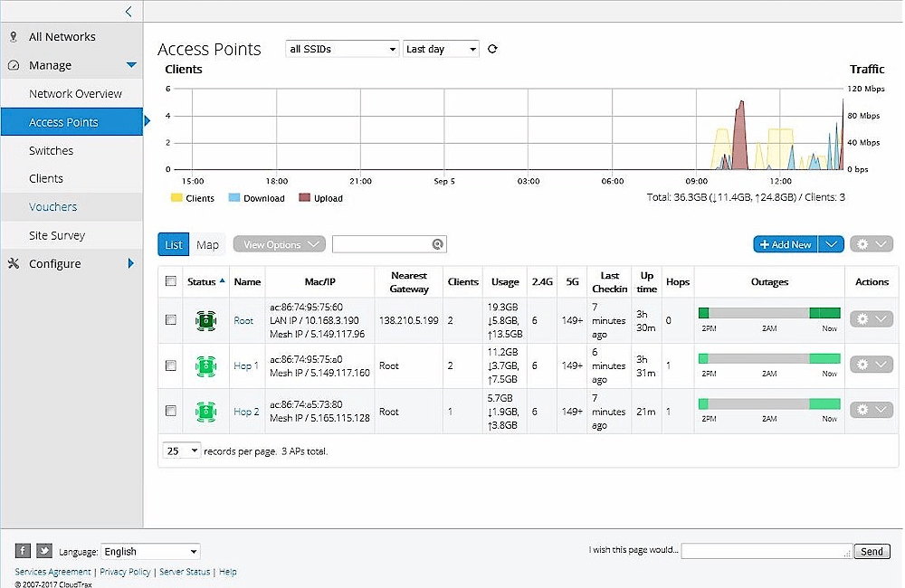This screenshot has width=905, height=588.
Task: Click the access point search field
Action: click(x=389, y=244)
